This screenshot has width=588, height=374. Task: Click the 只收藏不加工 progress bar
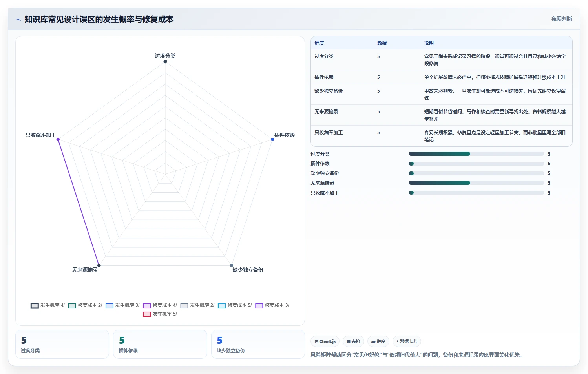tap(476, 193)
